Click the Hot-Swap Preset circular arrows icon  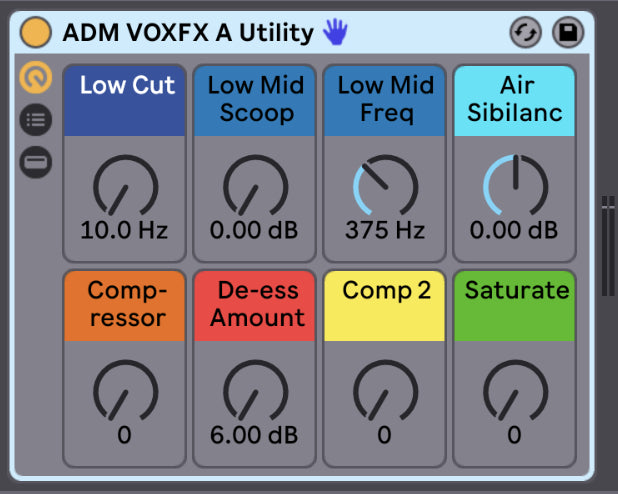pos(525,32)
